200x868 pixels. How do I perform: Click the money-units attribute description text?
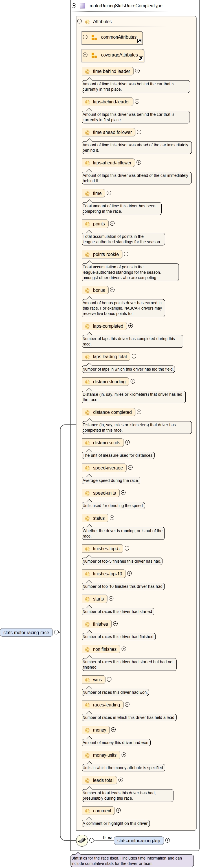pyautogui.click(x=123, y=768)
